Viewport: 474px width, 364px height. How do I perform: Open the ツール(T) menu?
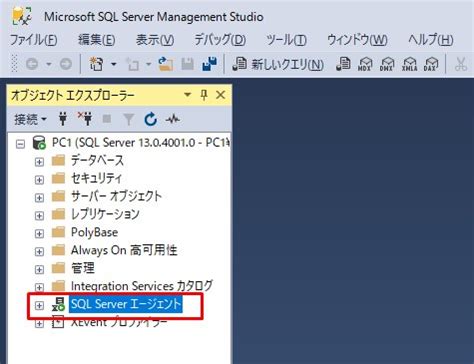[x=286, y=40]
